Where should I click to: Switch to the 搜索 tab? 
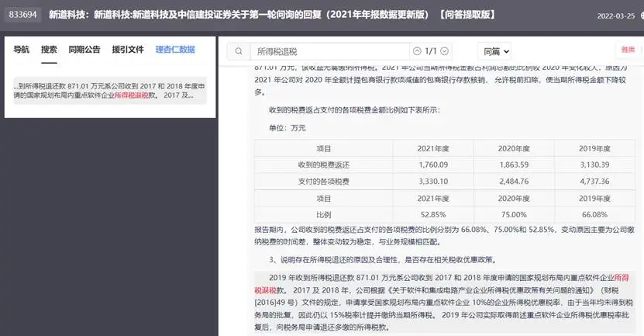pyautogui.click(x=49, y=50)
